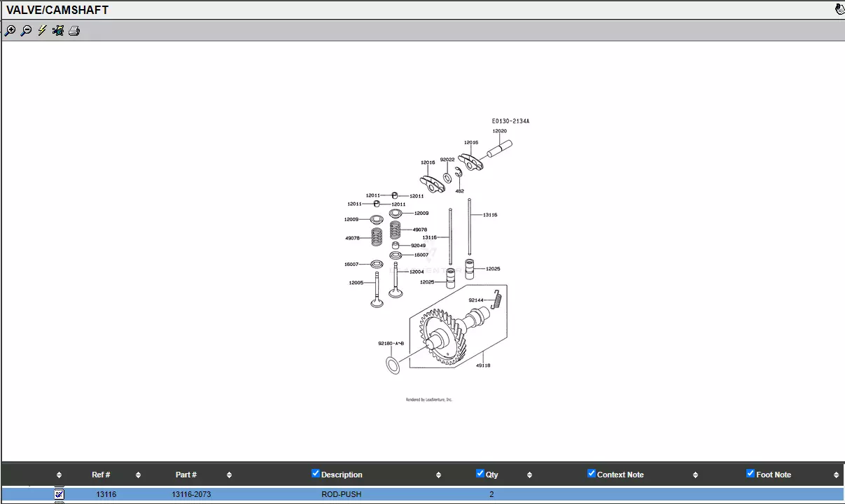Screen dimensions: 845x504
Task: Click the camshaft gear 49118 in diagram
Action: click(x=442, y=338)
